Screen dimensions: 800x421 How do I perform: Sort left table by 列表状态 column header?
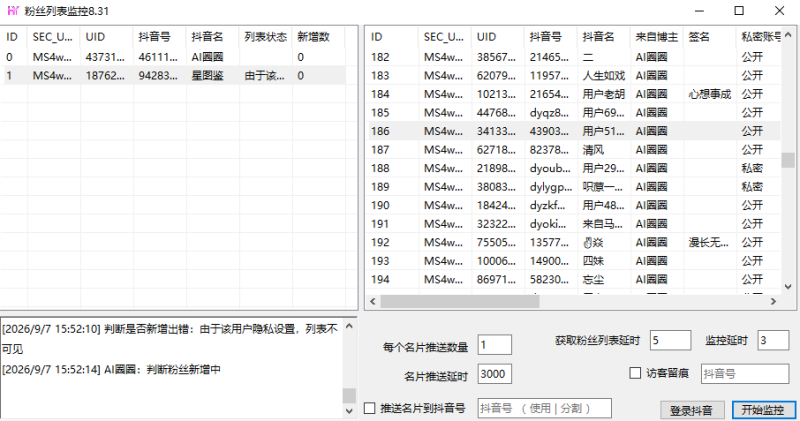point(266,37)
